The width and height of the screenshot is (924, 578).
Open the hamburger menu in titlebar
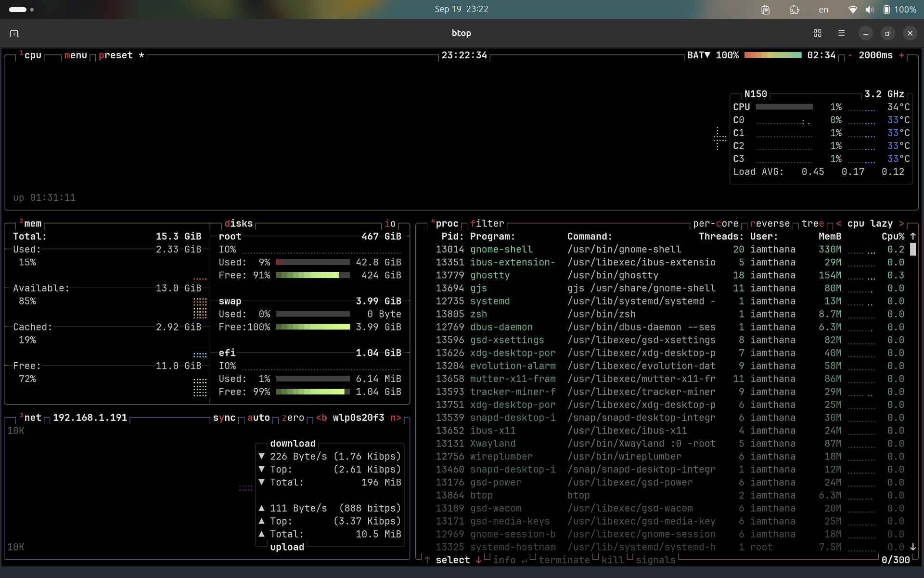pos(841,33)
